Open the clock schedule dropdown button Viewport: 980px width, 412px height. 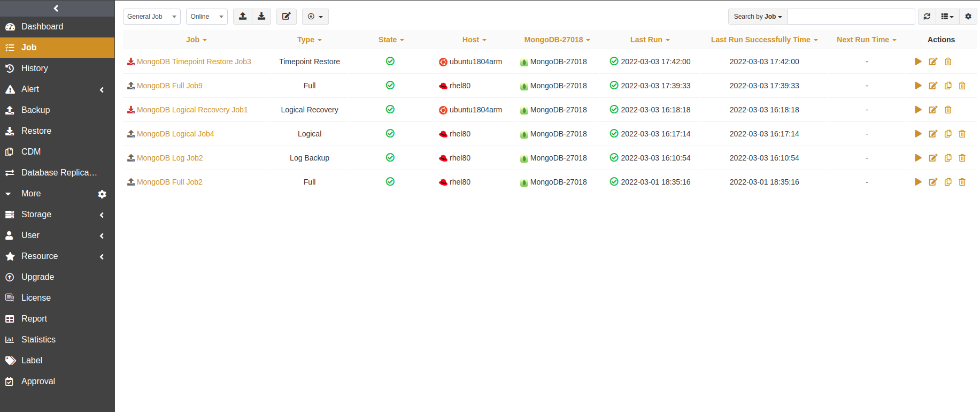pos(315,17)
